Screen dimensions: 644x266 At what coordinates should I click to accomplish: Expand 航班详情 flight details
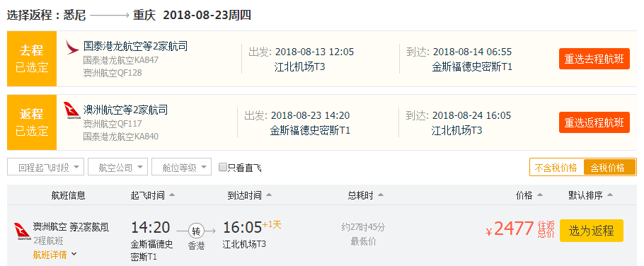pyautogui.click(x=55, y=255)
